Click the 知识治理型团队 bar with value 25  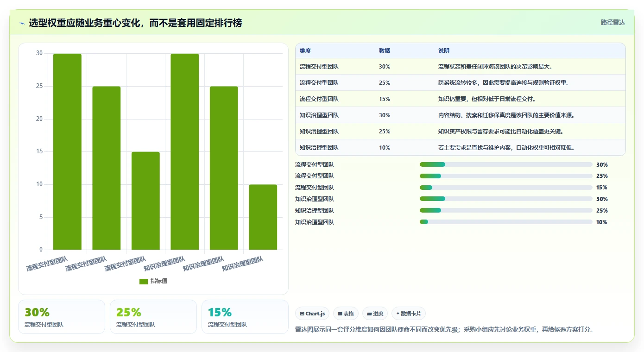click(224, 168)
